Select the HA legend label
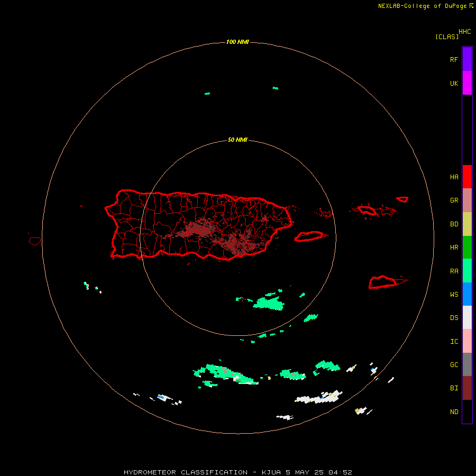476x476 pixels. [x=454, y=177]
